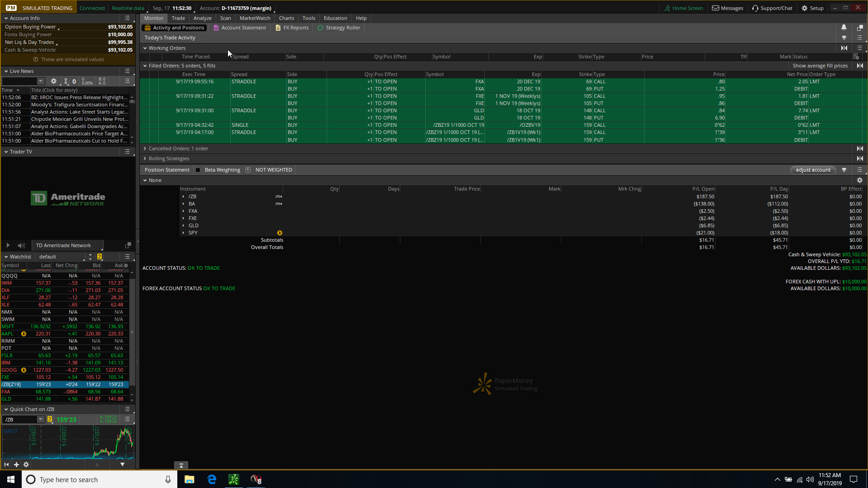Image resolution: width=868 pixels, height=488 pixels.
Task: Open Watchlist panel menu icon
Action: [x=127, y=257]
